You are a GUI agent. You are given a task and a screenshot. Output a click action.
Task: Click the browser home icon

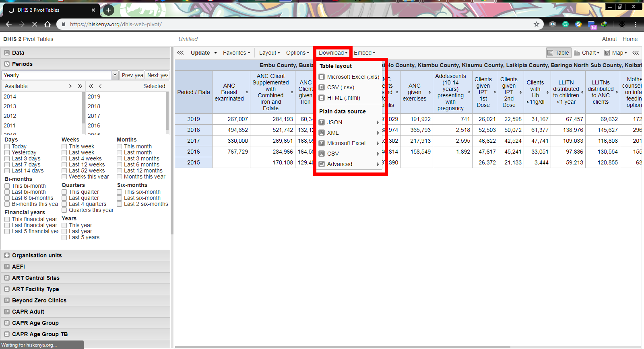pyautogui.click(x=47, y=24)
